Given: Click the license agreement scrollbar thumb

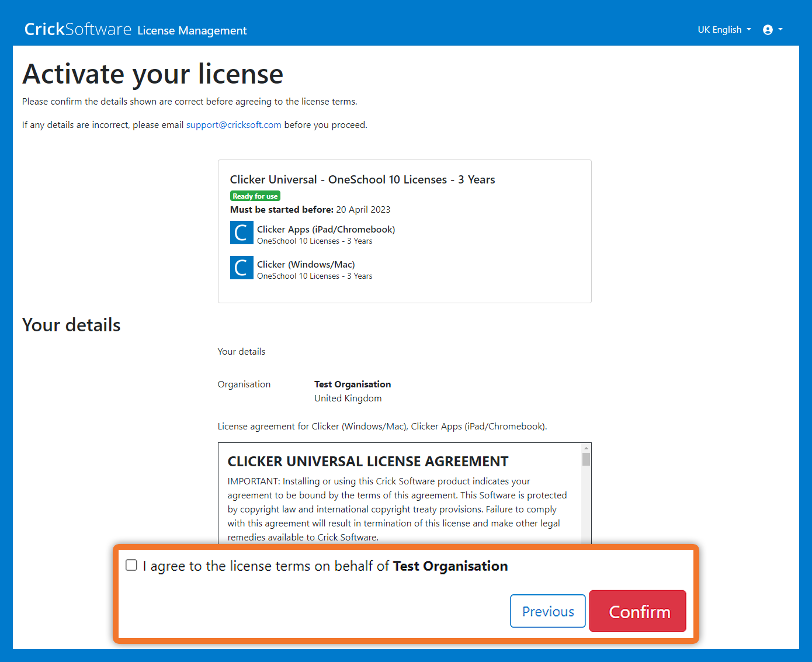Looking at the screenshot, I should tap(586, 459).
